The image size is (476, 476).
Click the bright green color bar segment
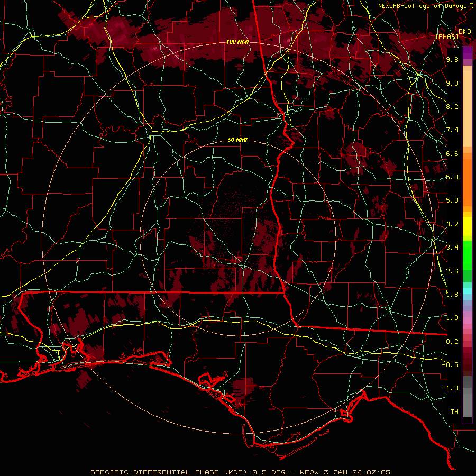(467, 255)
